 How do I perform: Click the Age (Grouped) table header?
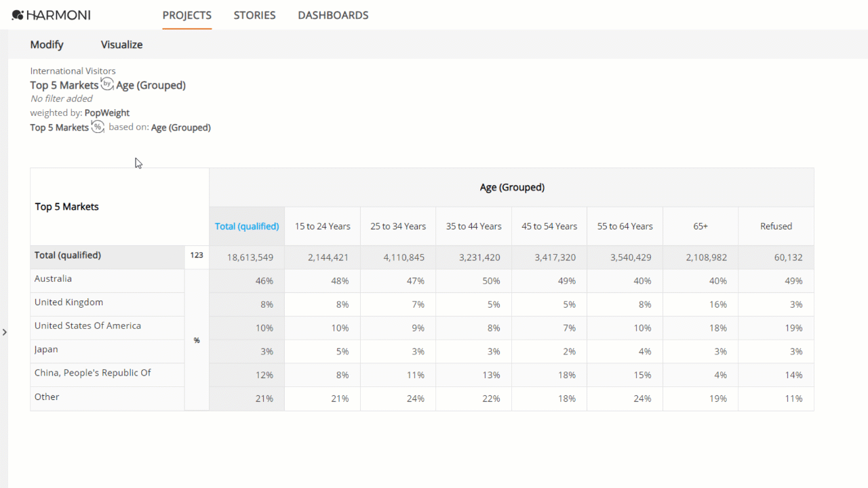(x=512, y=187)
